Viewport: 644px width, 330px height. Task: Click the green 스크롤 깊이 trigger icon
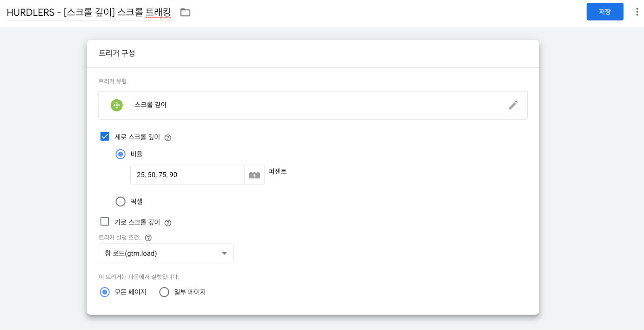pos(117,105)
